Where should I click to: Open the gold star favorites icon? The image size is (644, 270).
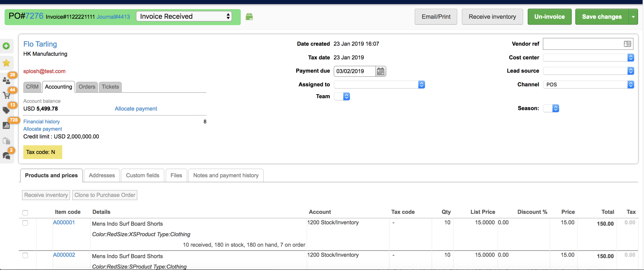point(6,63)
